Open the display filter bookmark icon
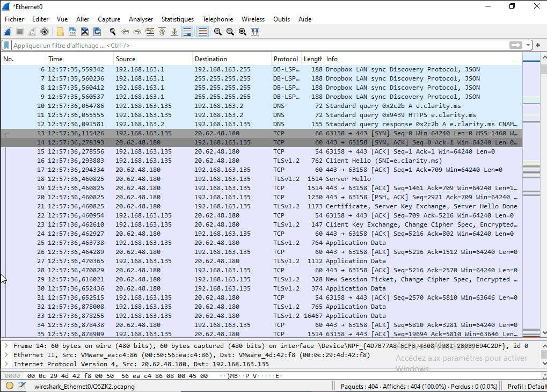The height and width of the screenshot is (392, 547). pos(6,46)
